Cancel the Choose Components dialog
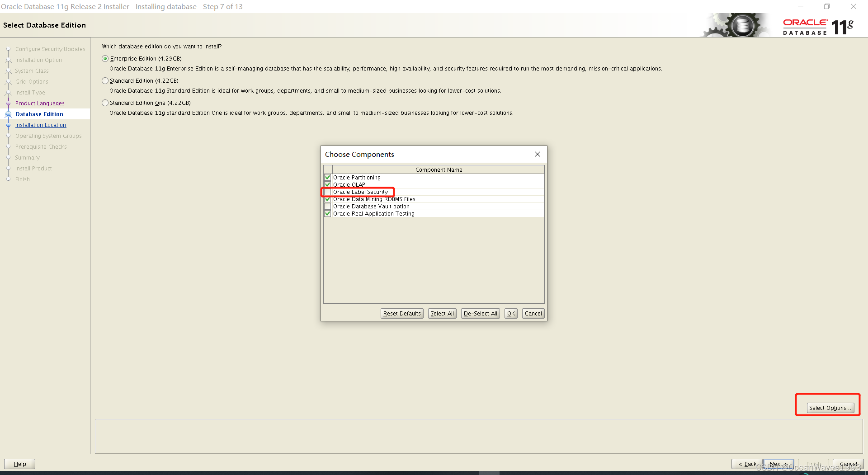 coord(533,314)
